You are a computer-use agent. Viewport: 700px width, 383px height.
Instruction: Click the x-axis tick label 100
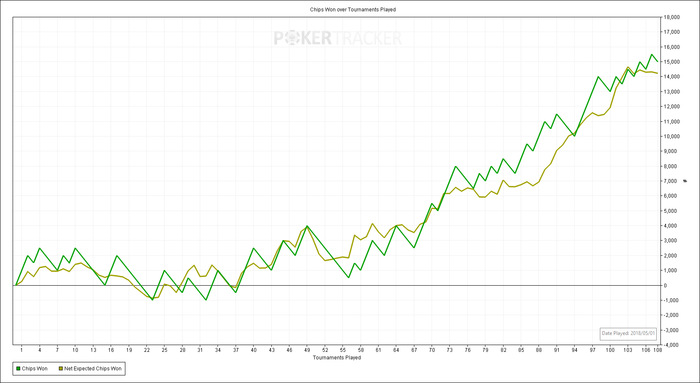point(610,351)
